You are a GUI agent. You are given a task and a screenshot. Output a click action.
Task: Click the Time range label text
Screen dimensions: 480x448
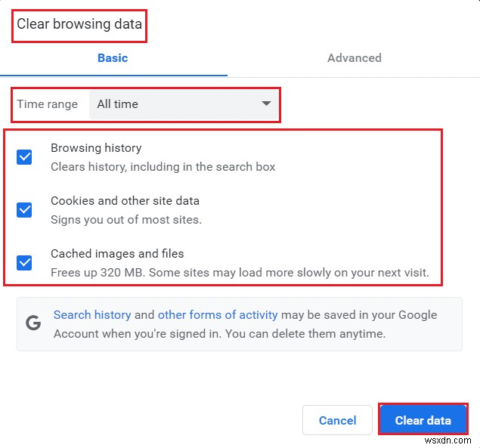[x=48, y=104]
